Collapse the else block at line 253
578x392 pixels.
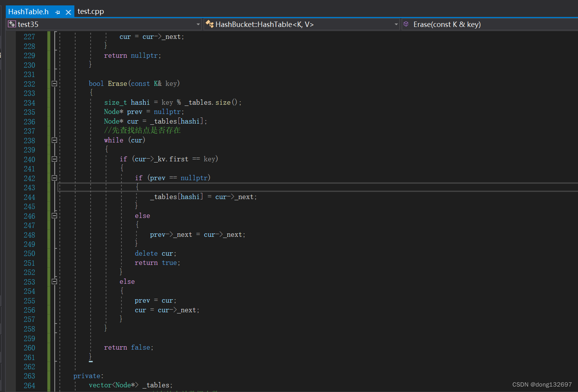point(54,281)
